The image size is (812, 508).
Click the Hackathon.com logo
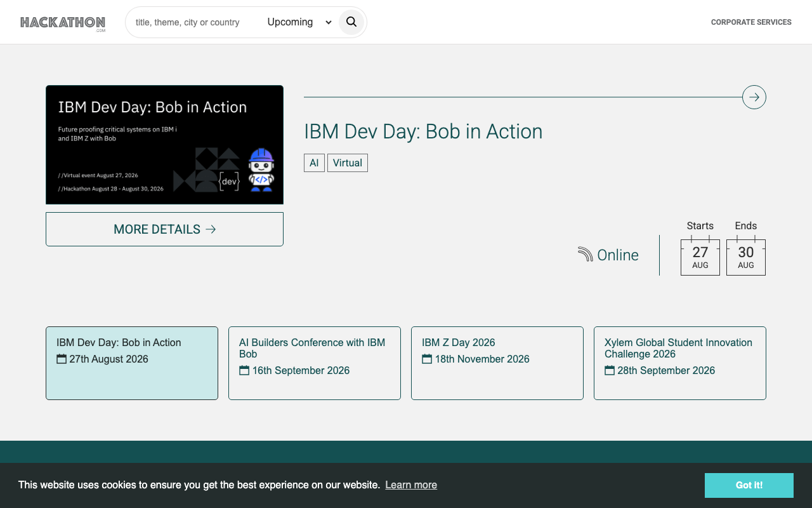pos(63,23)
